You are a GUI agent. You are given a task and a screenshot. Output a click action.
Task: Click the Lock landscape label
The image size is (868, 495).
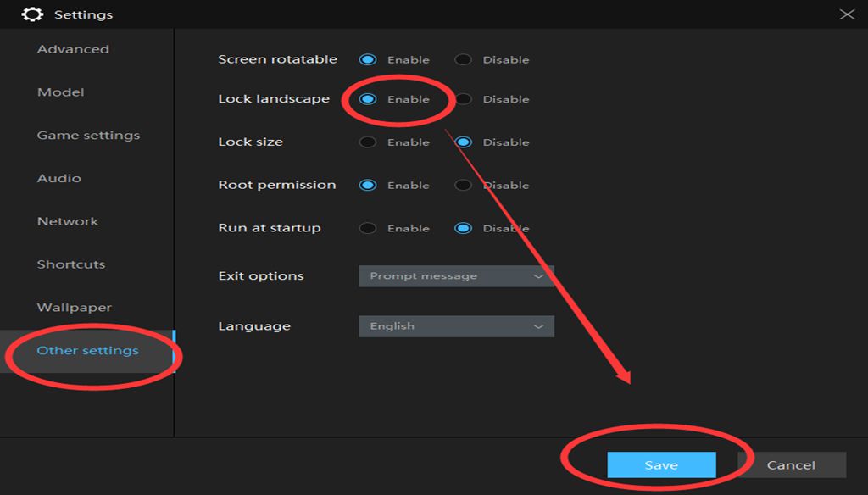pos(274,99)
